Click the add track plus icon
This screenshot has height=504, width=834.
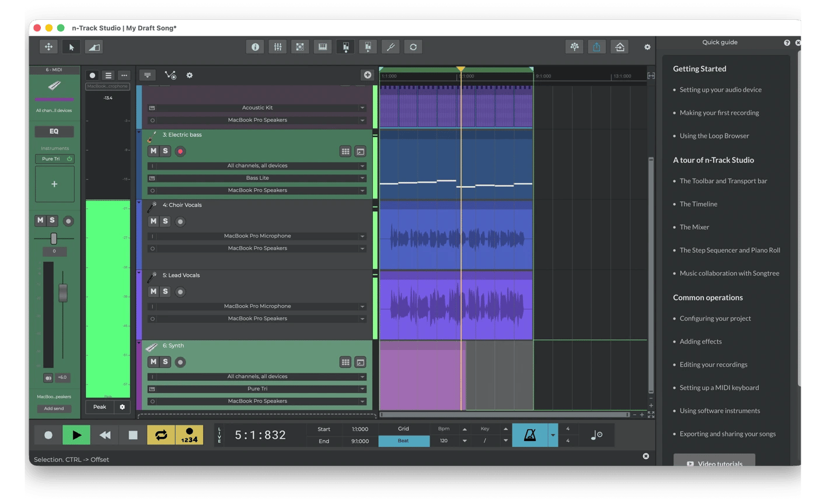(x=368, y=75)
